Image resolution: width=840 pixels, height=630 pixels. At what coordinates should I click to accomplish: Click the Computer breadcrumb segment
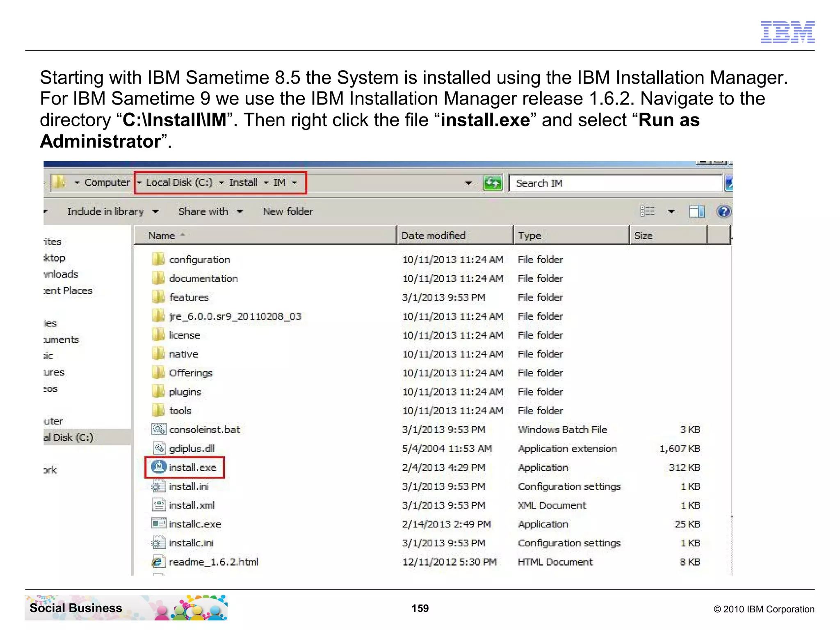click(x=107, y=182)
